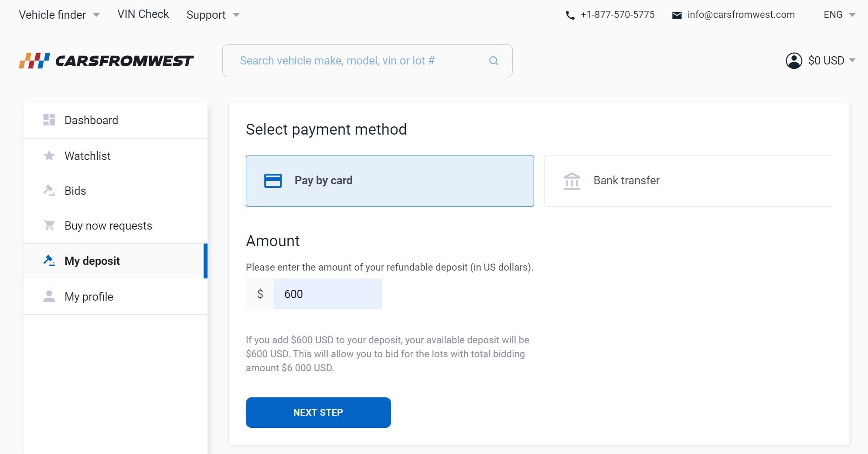Image resolution: width=868 pixels, height=454 pixels.
Task: Click the CarsFromWest logo
Action: (106, 61)
